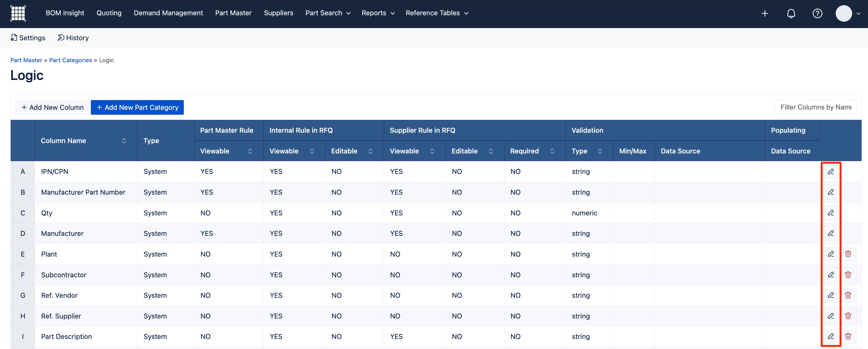Delete the Ref. Supplier row

(848, 316)
